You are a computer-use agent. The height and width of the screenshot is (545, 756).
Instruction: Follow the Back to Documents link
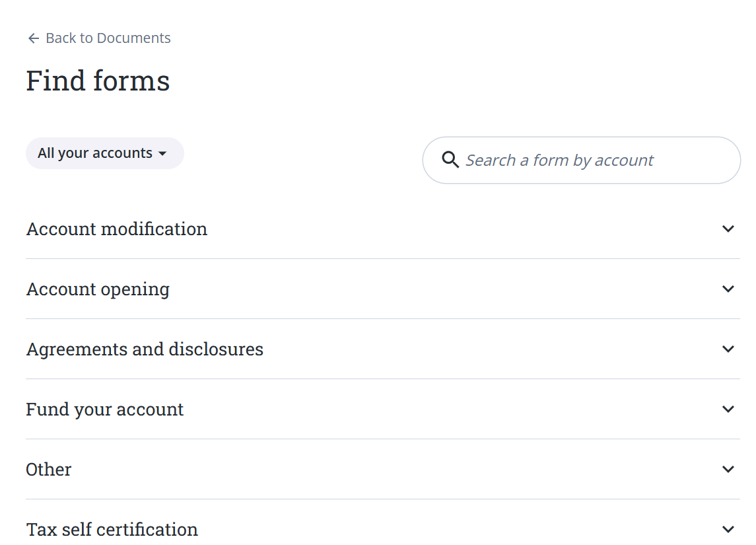coord(107,38)
